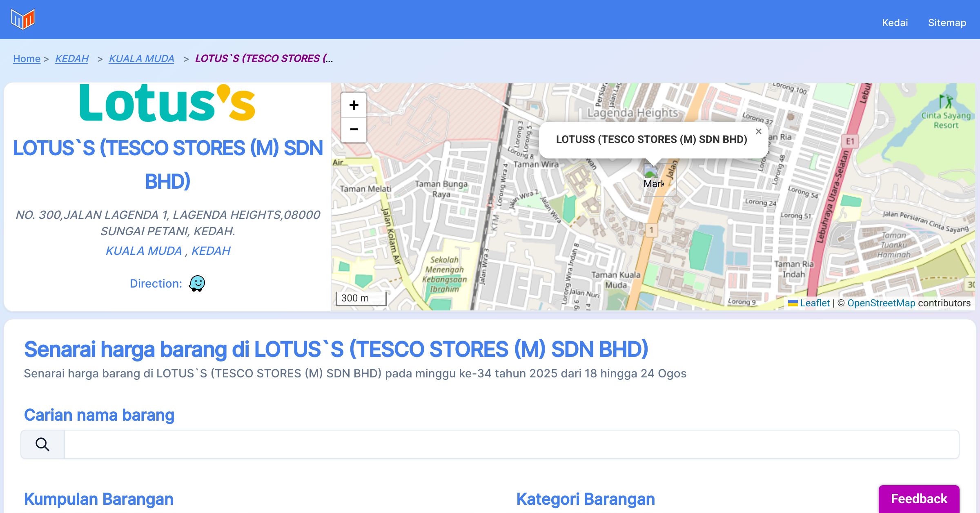Open the Kedai menu item
Screen dimensions: 980x513
[x=895, y=22]
